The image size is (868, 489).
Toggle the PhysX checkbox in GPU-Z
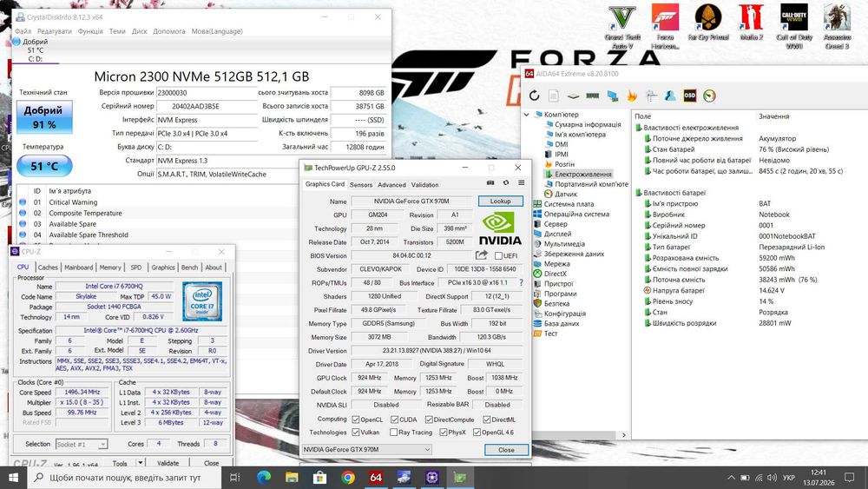click(444, 433)
